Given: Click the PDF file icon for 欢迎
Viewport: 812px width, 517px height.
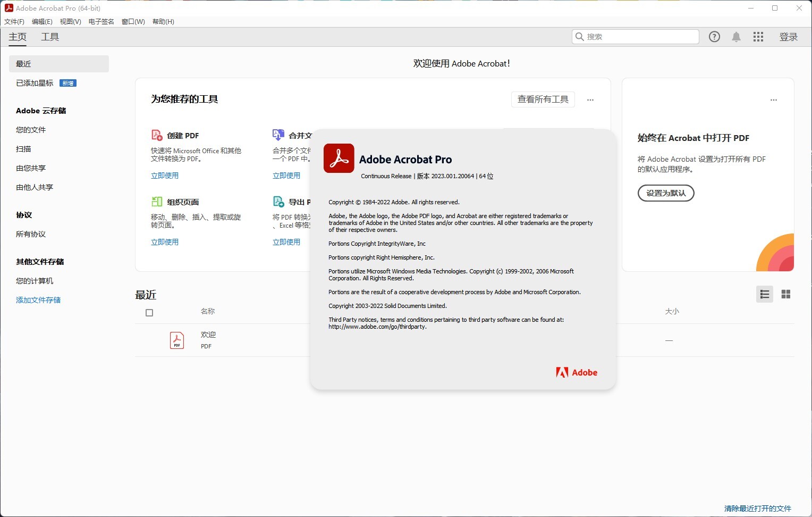Looking at the screenshot, I should [x=177, y=340].
